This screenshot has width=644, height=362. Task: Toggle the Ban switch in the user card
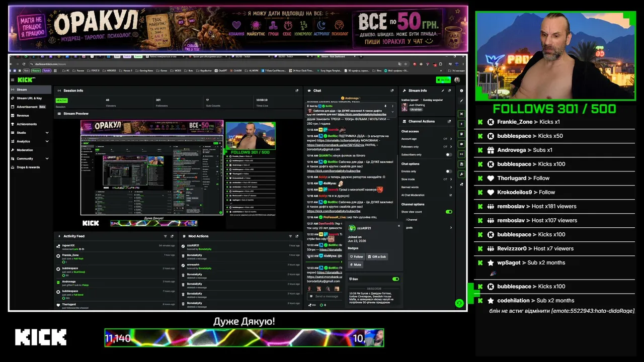(x=395, y=279)
